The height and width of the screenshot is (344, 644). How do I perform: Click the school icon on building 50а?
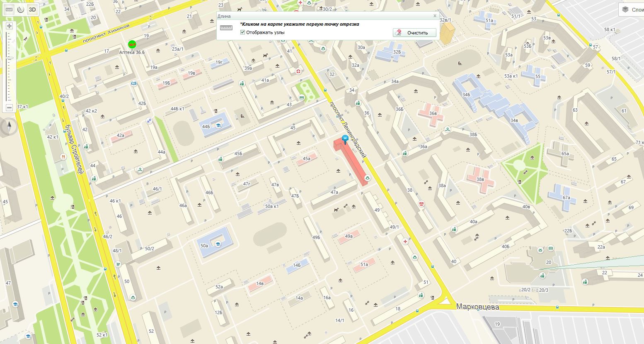pos(218,244)
